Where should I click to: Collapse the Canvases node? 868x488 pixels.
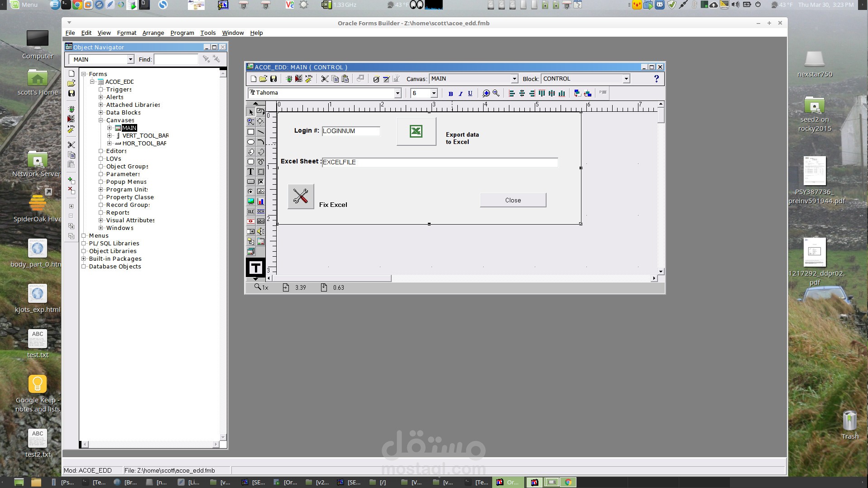(x=101, y=120)
